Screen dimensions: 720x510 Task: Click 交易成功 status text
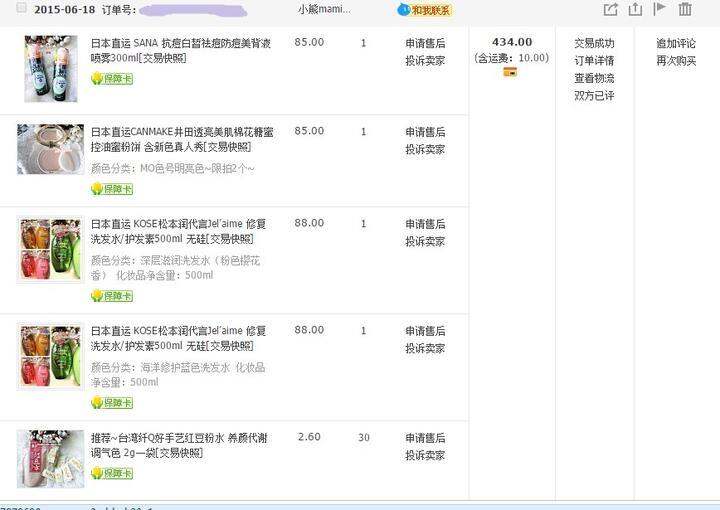click(x=594, y=43)
